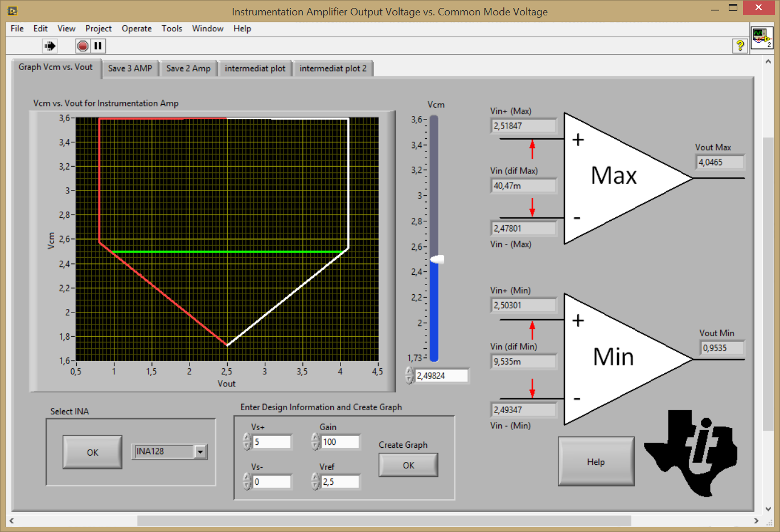Viewport: 780px width, 532px height.
Task: Click the Vs+ stepper arrows
Action: (247, 442)
